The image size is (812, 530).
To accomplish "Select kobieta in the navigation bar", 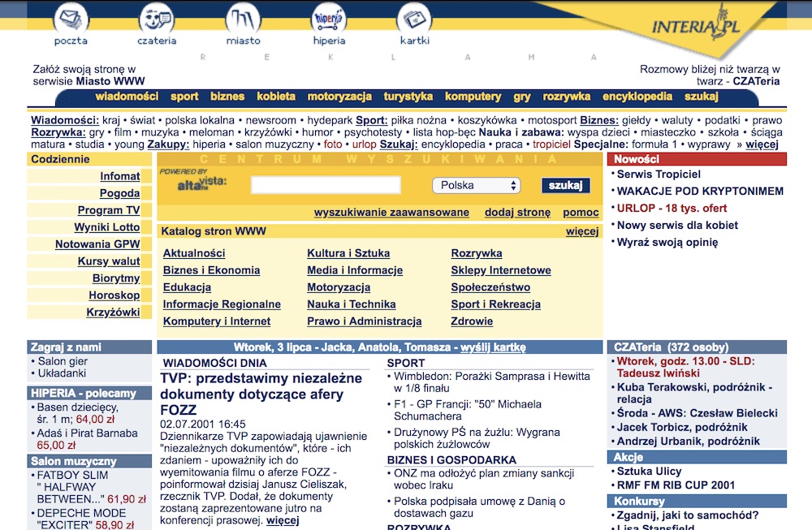I will coord(276,97).
